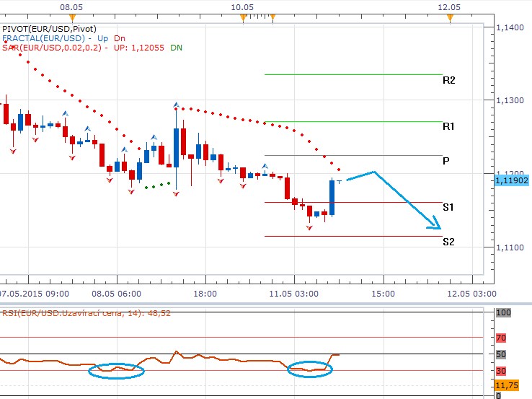Click the SAR(EUR/USD,0.02,0.2) indicator label
Viewport: 532px width, 399px height.
coord(52,48)
